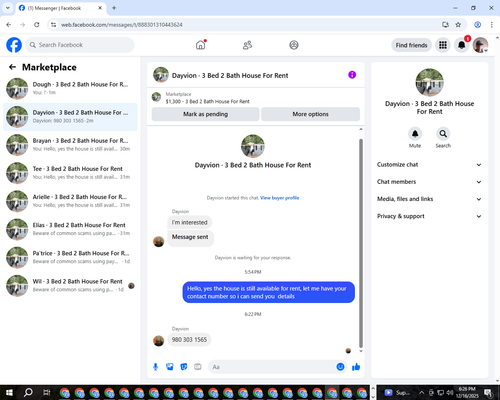Image resolution: width=500 pixels, height=400 pixels.
Task: Show hidden system tray icons
Action: pos(422,392)
